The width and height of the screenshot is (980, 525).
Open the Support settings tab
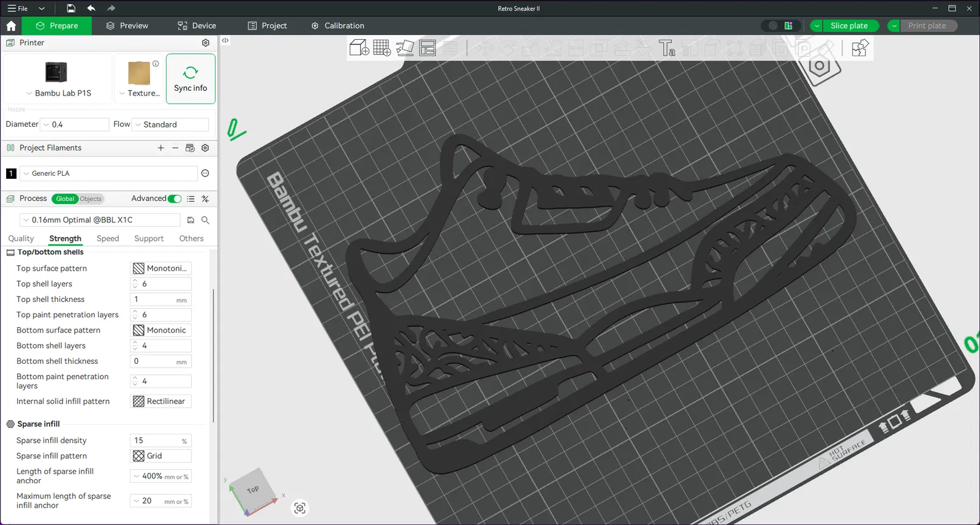tap(149, 238)
